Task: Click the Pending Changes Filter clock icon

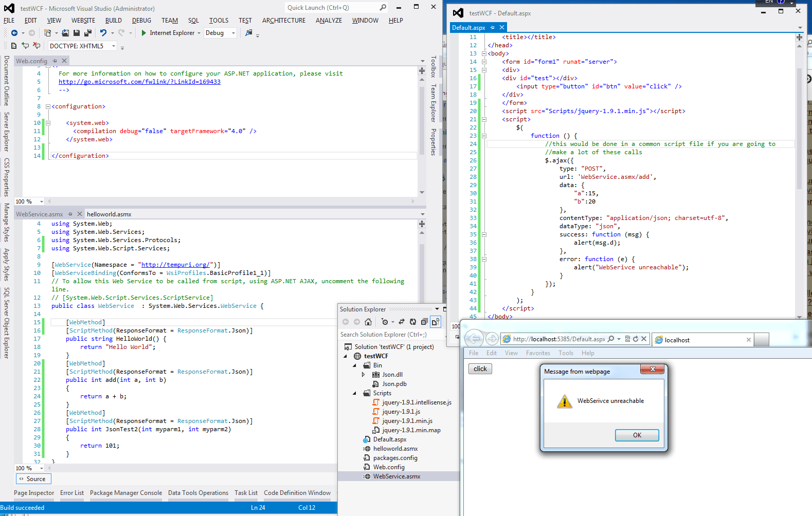Action: tap(385, 322)
